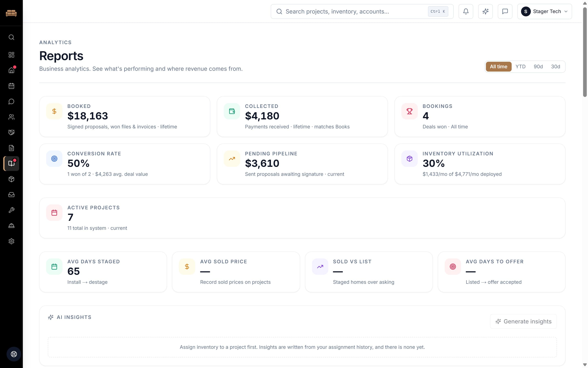Switch to the 90d range tab
Screen dimensions: 588x368
[x=538, y=67]
